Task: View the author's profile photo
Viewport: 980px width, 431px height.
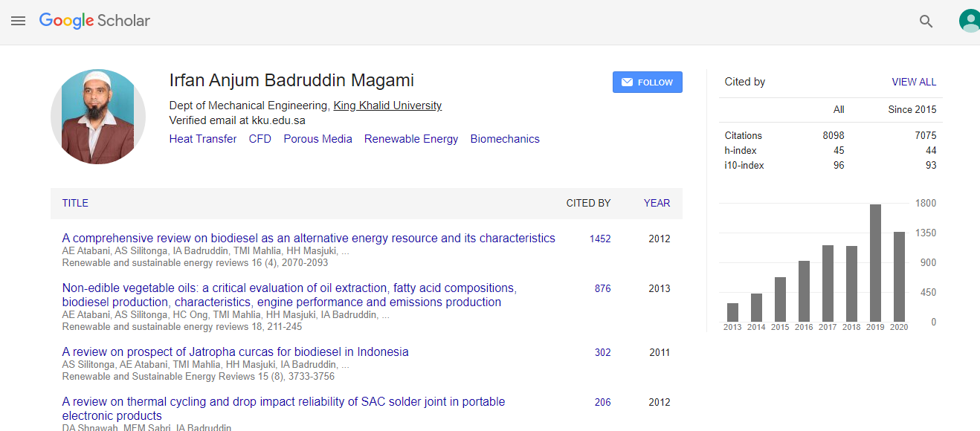Action: coord(98,117)
